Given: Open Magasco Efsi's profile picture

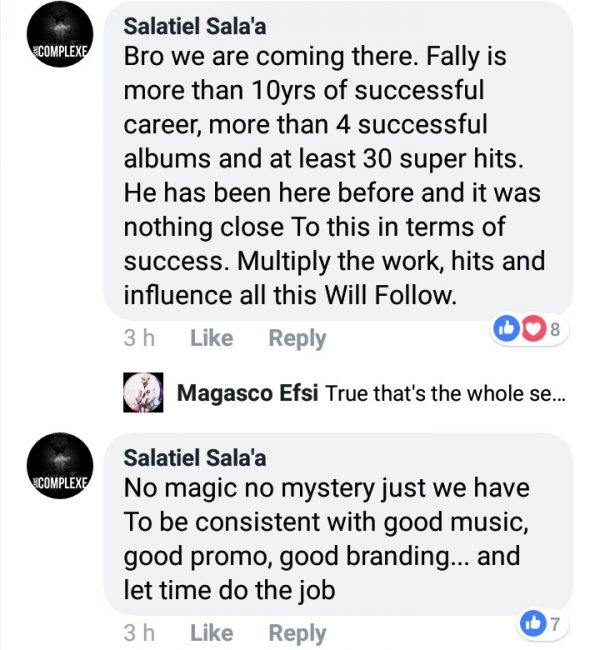Looking at the screenshot, I should pos(142,393).
